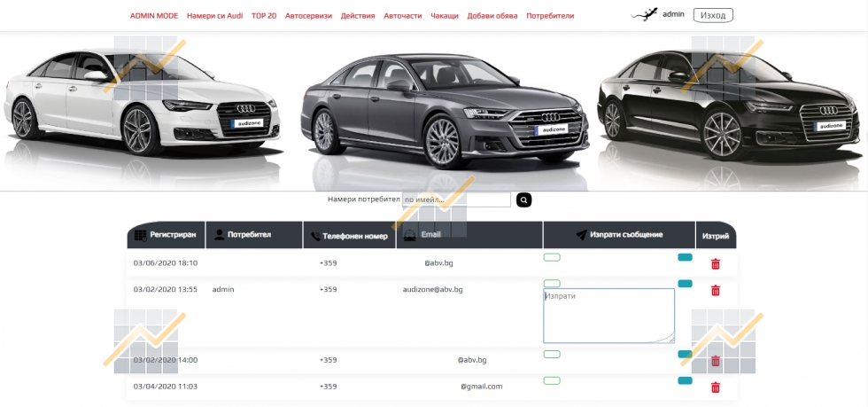Navigate to Автосервизи

(308, 16)
